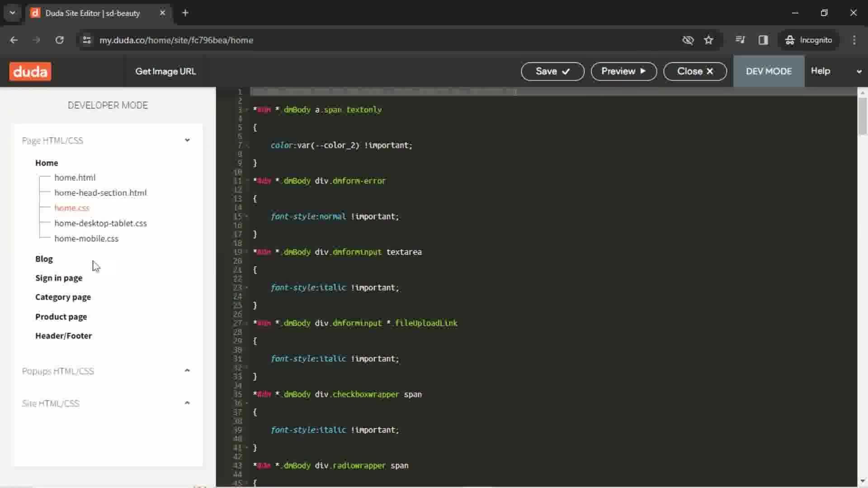Click the address bar URL
The height and width of the screenshot is (488, 868).
click(176, 40)
